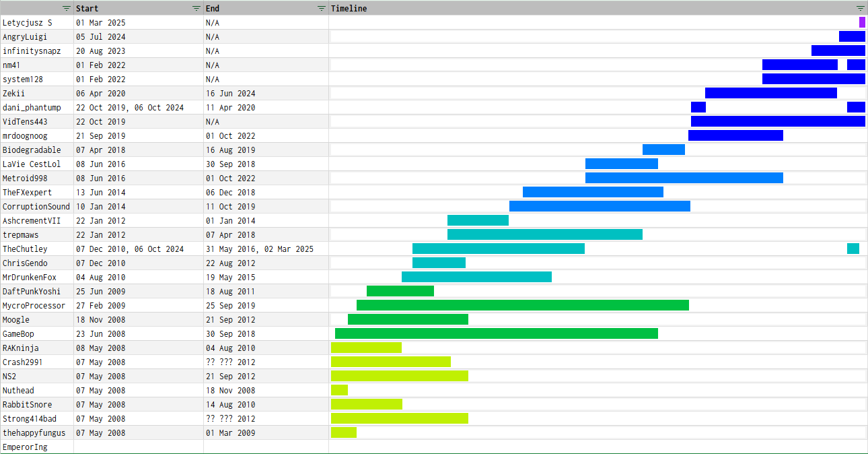
Task: Select the Start date cell for GameBop
Action: point(100,334)
